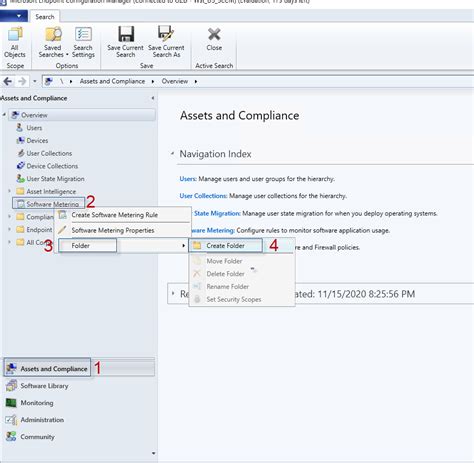Choose Create Software Metering Rule
The height and width of the screenshot is (463, 474).
point(123,215)
